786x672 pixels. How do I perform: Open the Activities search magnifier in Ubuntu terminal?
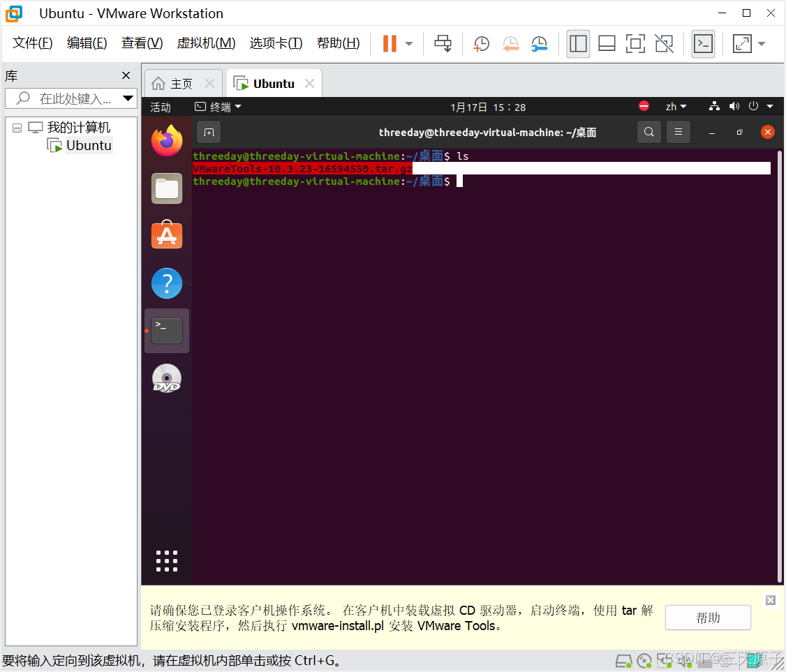(x=648, y=131)
